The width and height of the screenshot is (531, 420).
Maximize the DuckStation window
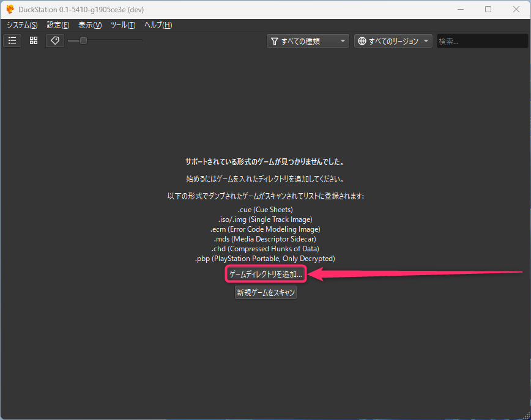pos(488,10)
